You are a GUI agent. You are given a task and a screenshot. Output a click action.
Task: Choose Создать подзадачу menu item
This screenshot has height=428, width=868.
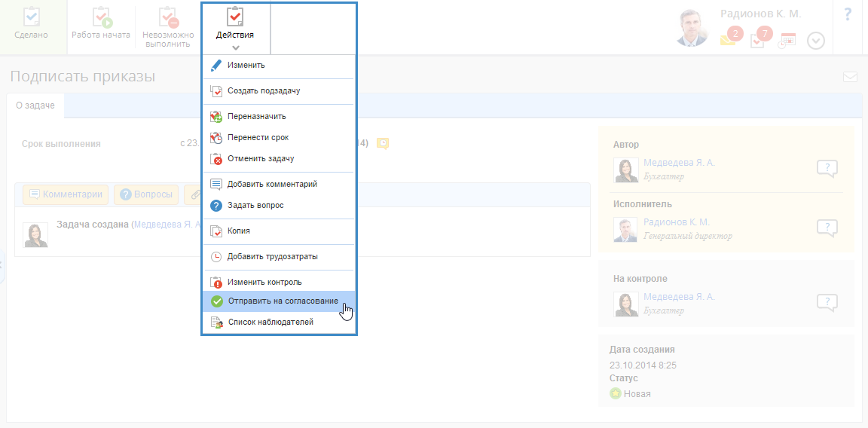(x=264, y=91)
